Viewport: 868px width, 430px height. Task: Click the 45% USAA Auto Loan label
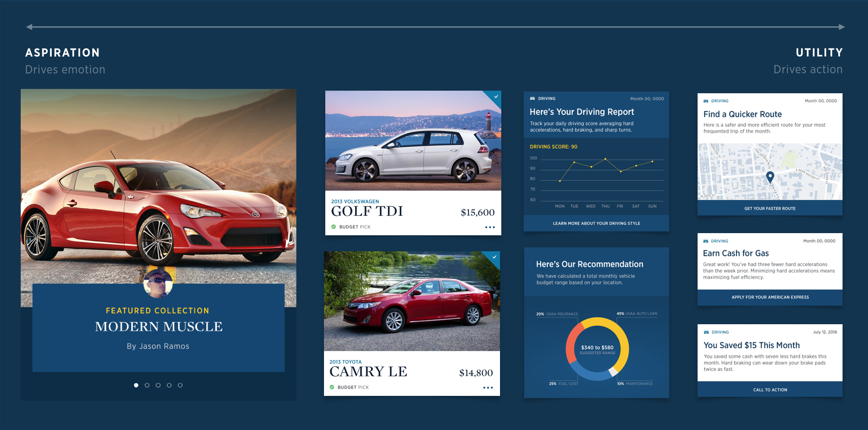click(x=637, y=313)
